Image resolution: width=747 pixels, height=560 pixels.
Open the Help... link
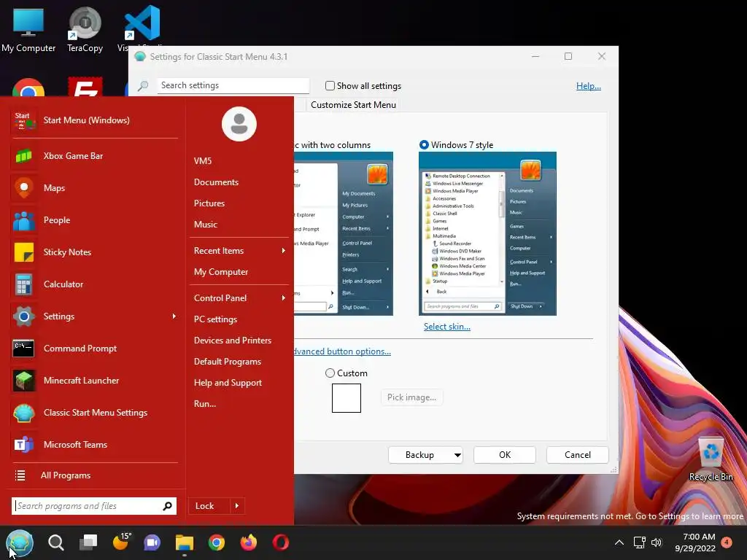(589, 86)
